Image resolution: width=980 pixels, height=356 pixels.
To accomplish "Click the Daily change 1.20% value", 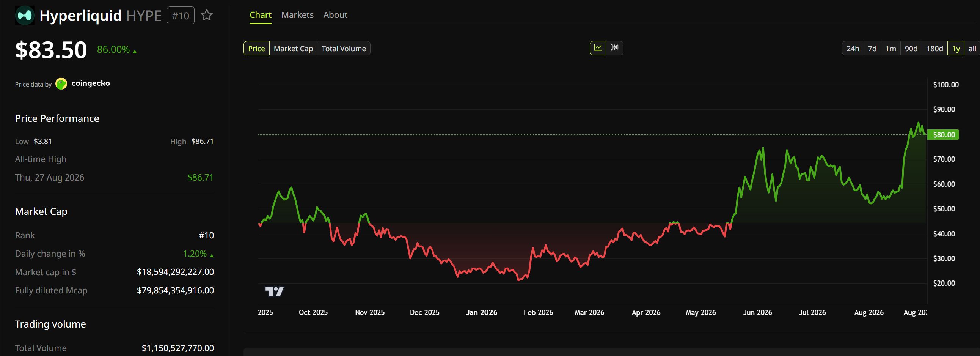I will coord(195,254).
